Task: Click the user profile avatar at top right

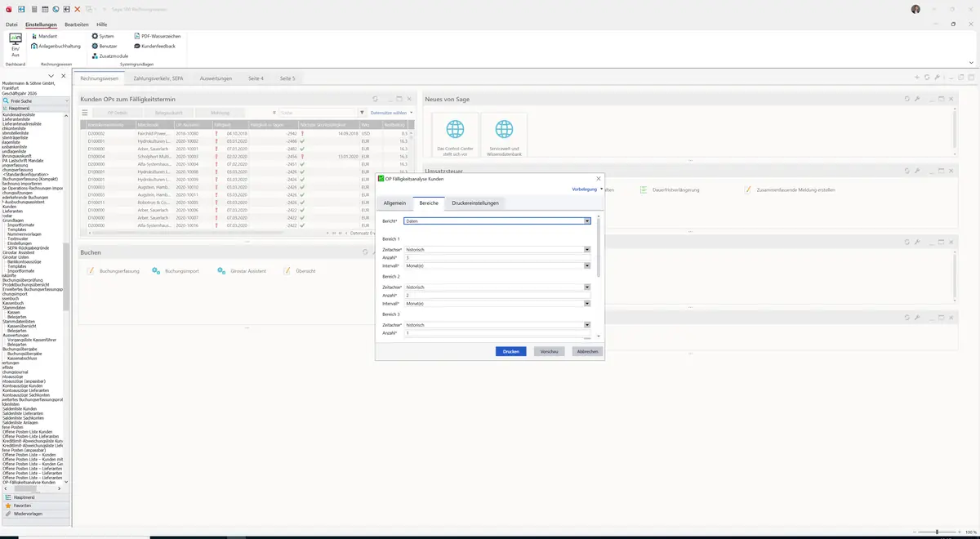Action: click(x=915, y=9)
